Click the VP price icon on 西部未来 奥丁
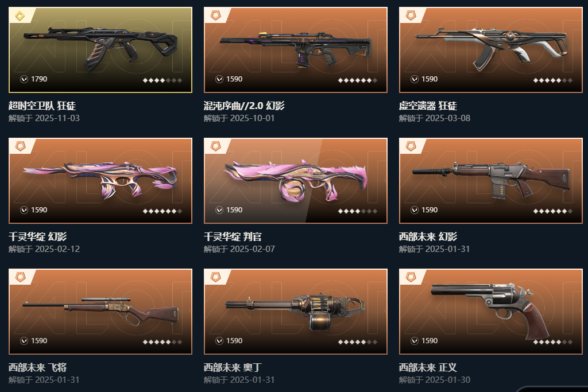Viewport: 588px width, 392px height. [219, 341]
